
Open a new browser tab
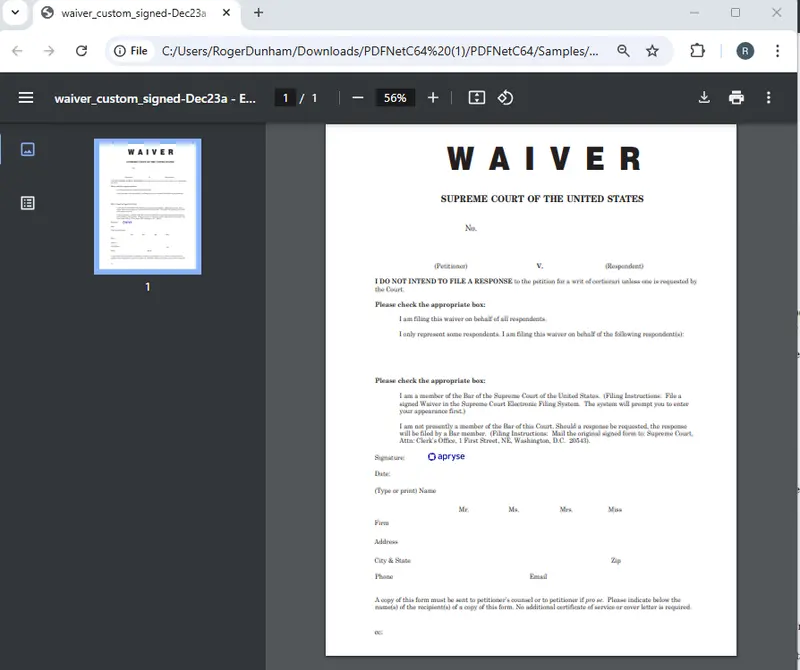tap(259, 13)
